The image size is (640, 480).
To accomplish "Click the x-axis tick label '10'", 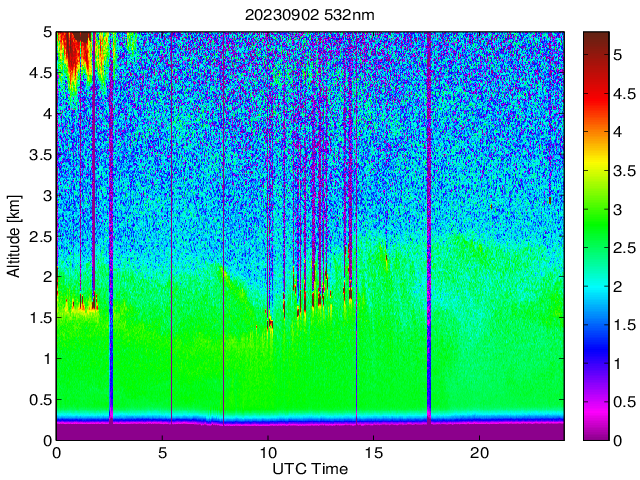I will [x=268, y=453].
